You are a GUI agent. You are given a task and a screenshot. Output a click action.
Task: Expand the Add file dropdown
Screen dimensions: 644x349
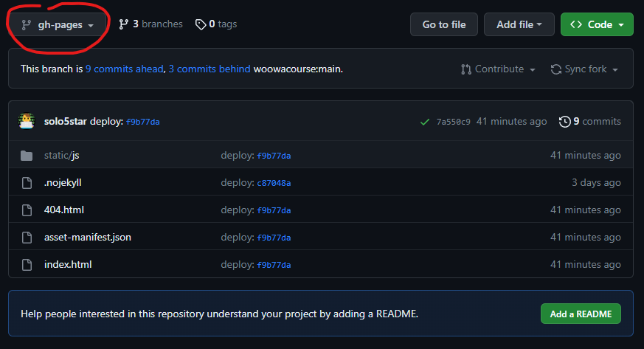click(519, 24)
